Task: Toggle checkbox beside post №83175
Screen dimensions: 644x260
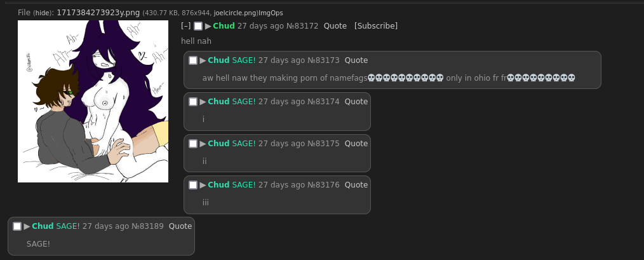Action: (x=193, y=144)
